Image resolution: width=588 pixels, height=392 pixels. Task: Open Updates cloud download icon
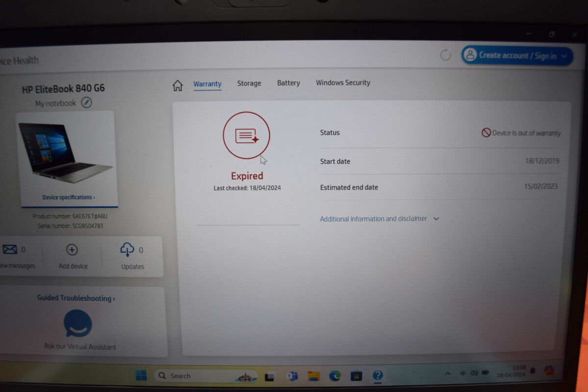coord(127,250)
